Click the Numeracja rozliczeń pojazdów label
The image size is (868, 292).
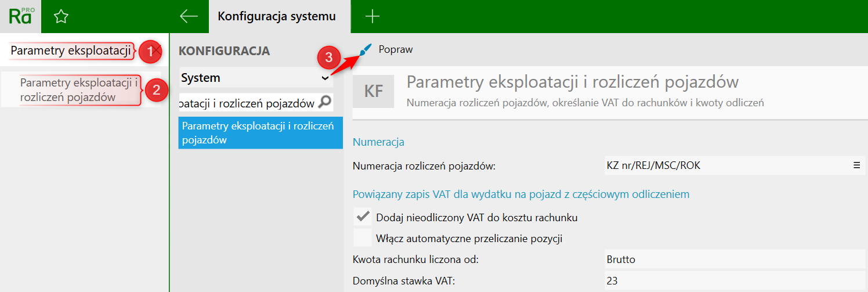point(424,166)
